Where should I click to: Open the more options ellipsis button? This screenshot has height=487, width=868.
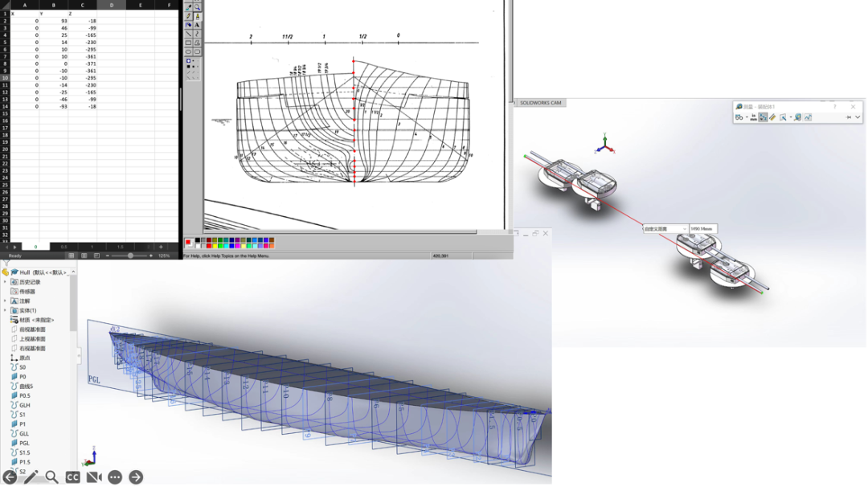[115, 477]
